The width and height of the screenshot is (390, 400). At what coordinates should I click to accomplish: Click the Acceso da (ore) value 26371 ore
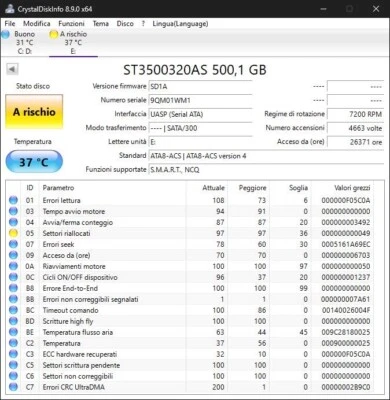[x=355, y=142]
